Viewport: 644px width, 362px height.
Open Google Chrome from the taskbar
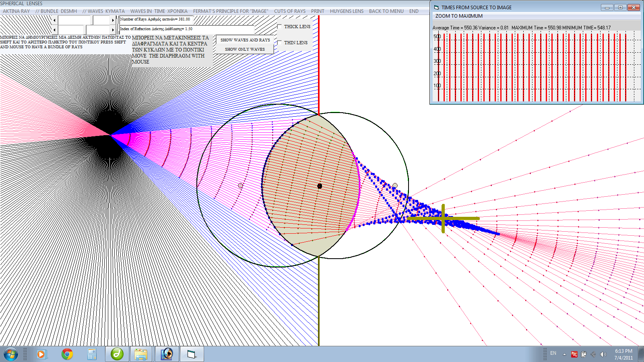(x=67, y=354)
